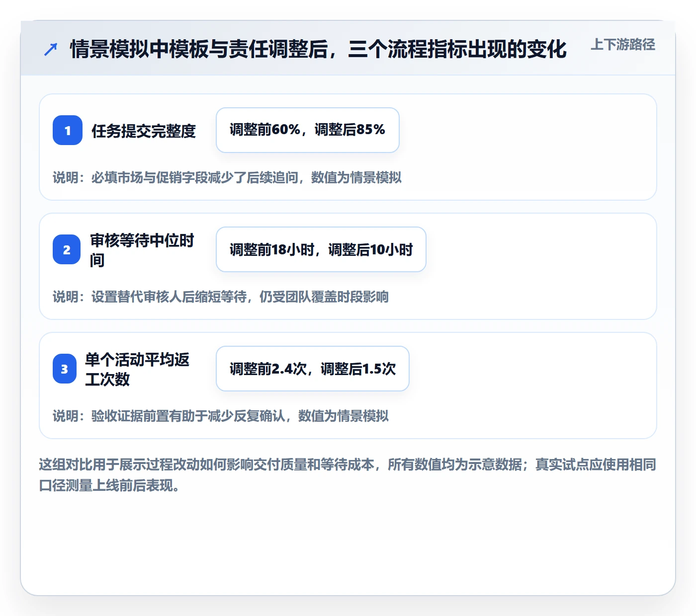The image size is (696, 616).
Task: Click the 任务提交完整度 heading
Action: click(x=144, y=131)
